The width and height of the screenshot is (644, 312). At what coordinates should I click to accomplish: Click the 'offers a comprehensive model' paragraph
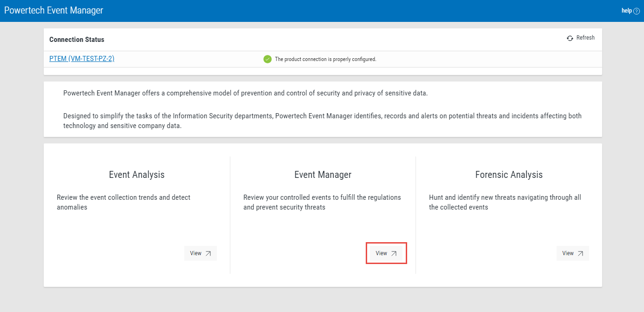pos(245,93)
